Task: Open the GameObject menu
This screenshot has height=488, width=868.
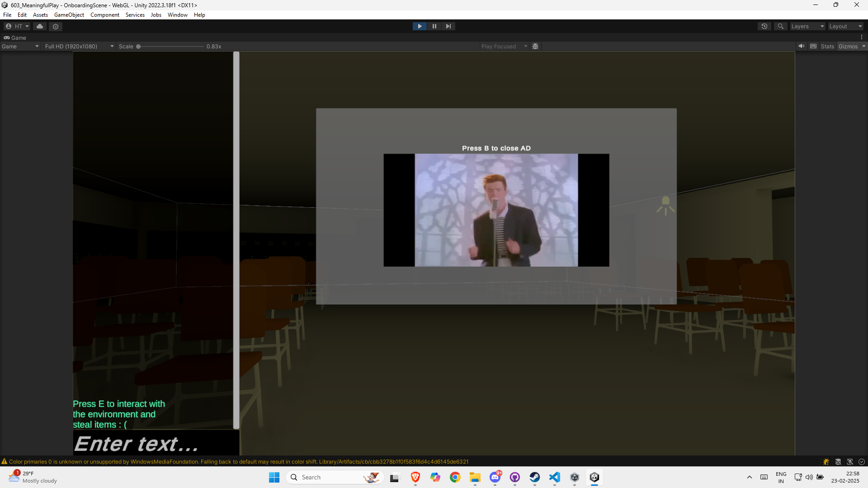Action: (69, 15)
